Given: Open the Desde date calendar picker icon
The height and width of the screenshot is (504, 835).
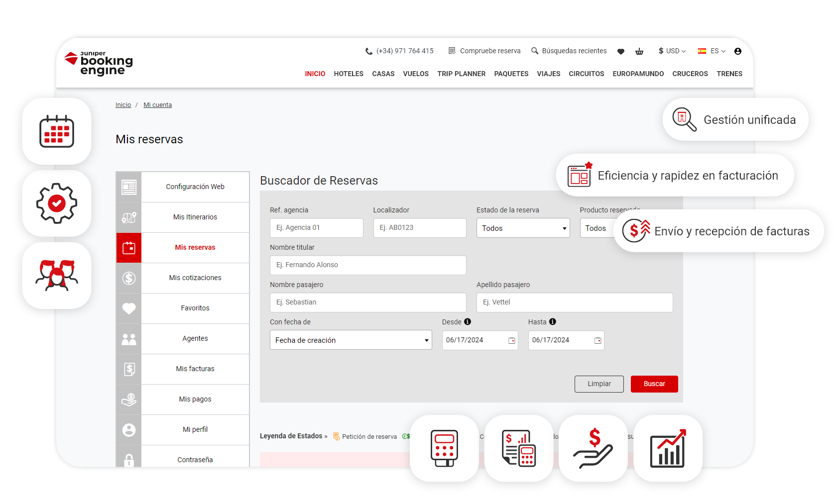Looking at the screenshot, I should tap(511, 340).
